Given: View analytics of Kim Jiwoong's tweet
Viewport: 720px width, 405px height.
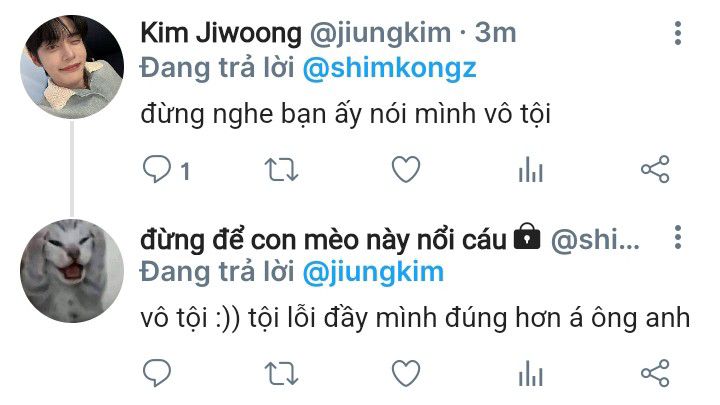Looking at the screenshot, I should click(x=530, y=169).
